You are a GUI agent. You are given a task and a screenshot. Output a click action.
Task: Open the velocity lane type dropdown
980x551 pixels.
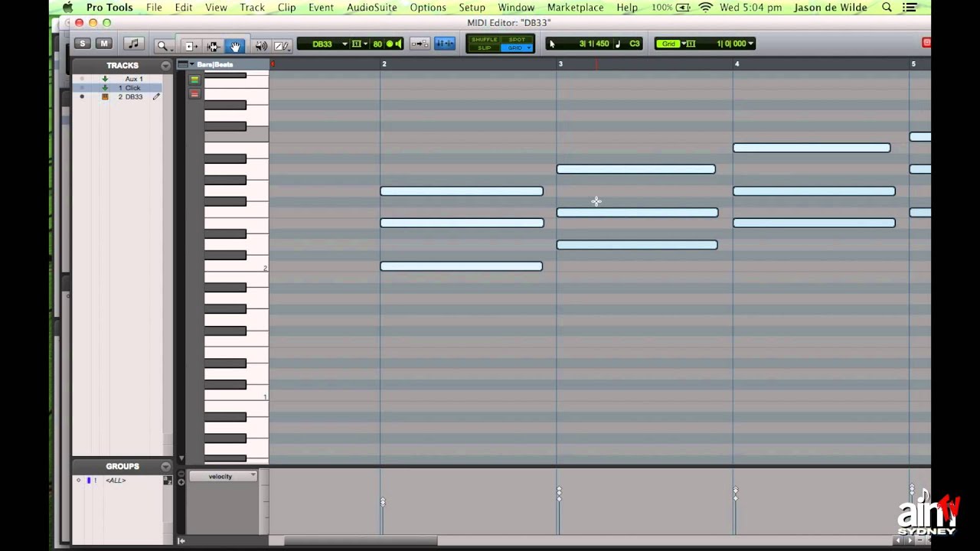pos(223,477)
